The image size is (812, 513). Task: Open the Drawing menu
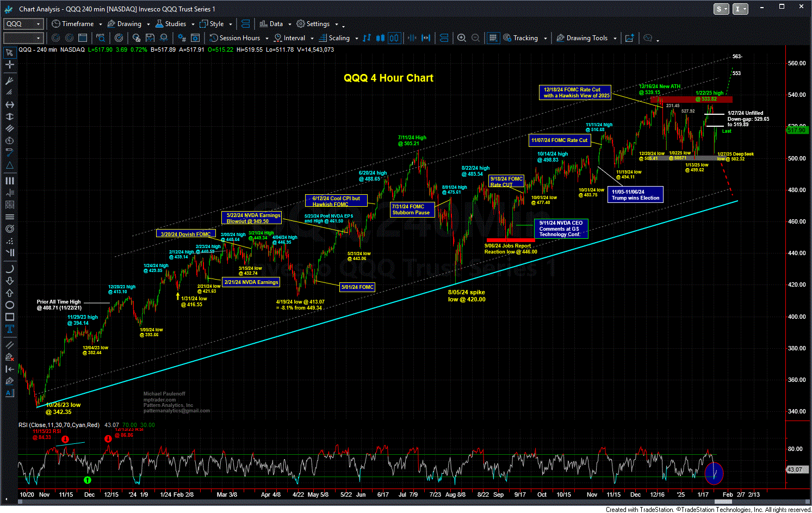[x=125, y=24]
